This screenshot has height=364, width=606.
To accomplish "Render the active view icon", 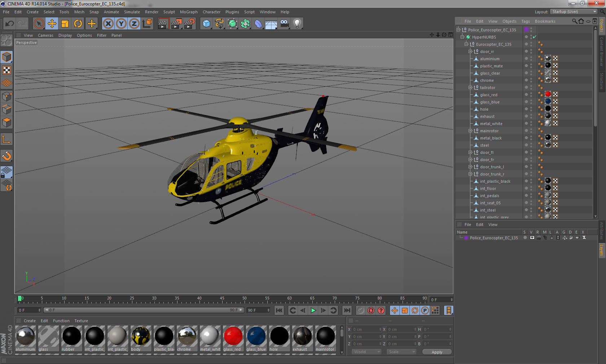I will [163, 24].
